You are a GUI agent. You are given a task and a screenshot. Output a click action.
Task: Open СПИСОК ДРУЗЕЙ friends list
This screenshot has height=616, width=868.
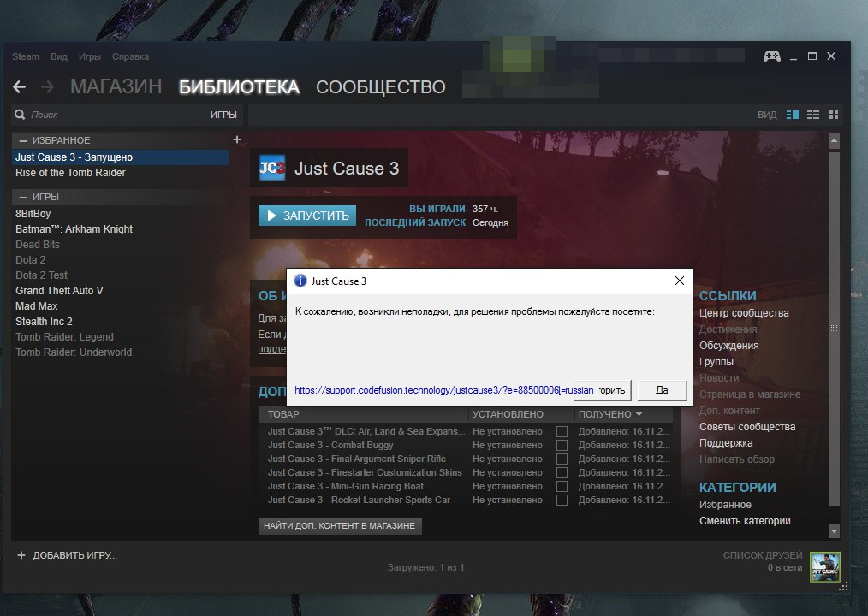tap(762, 555)
